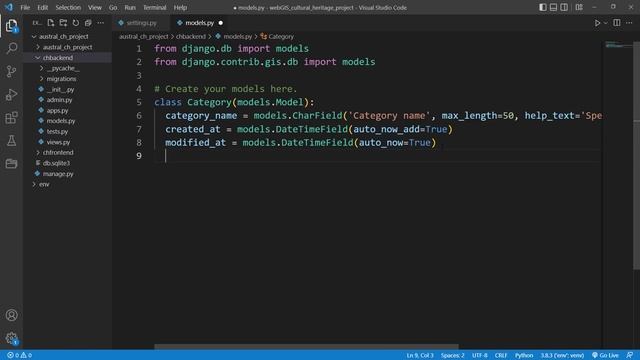The height and width of the screenshot is (360, 640).
Task: Switch to the settings.py tab
Action: pyautogui.click(x=141, y=23)
